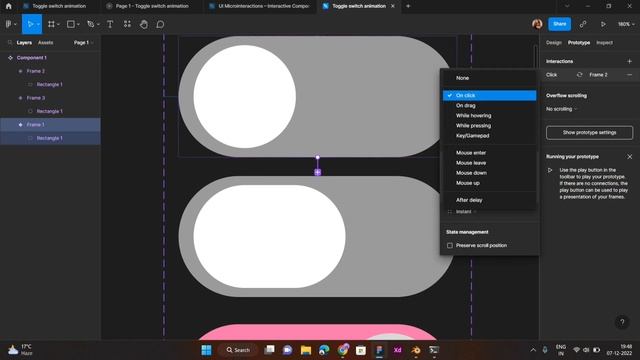The width and height of the screenshot is (640, 360).
Task: Open a new tab with plus icon
Action: [408, 6]
